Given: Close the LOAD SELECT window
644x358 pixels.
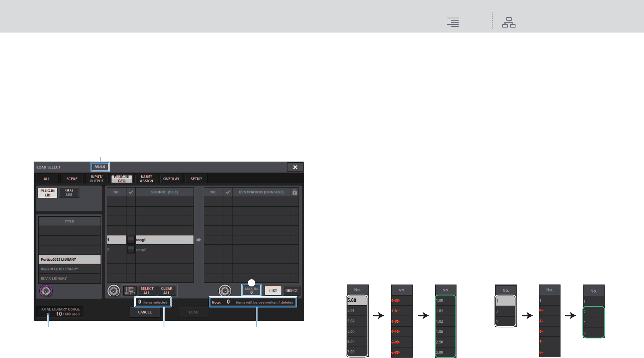Looking at the screenshot, I should pyautogui.click(x=295, y=167).
